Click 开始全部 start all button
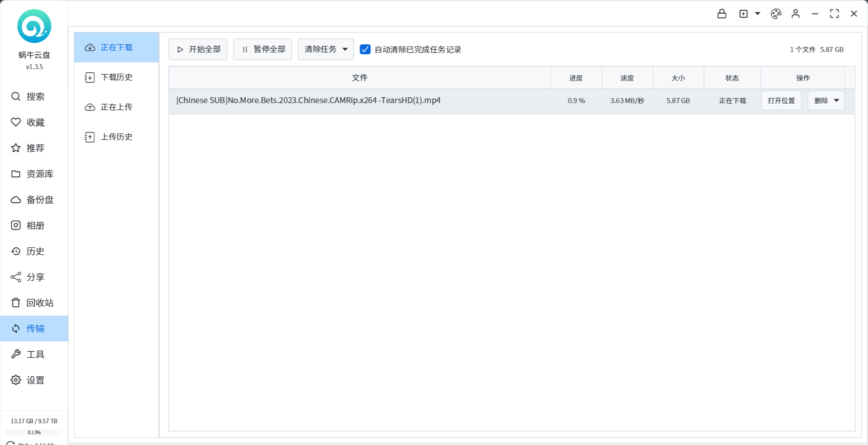This screenshot has width=868, height=445. tap(198, 49)
